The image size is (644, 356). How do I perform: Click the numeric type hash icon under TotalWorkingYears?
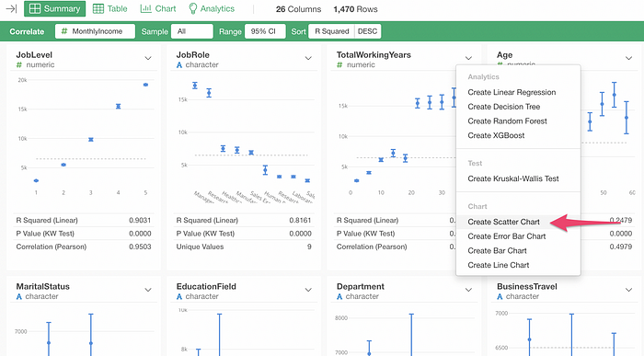coord(339,65)
